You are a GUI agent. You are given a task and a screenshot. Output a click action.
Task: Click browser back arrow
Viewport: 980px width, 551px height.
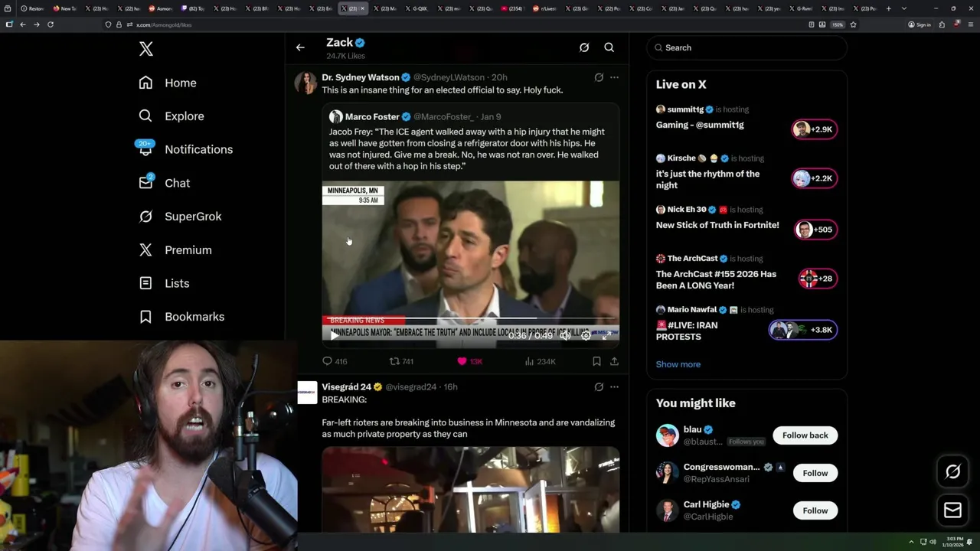coord(23,24)
